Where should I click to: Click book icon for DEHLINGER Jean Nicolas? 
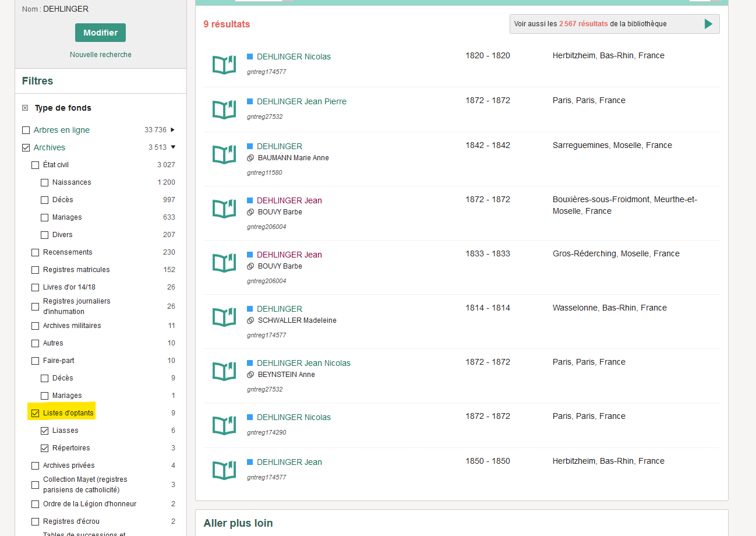224,371
